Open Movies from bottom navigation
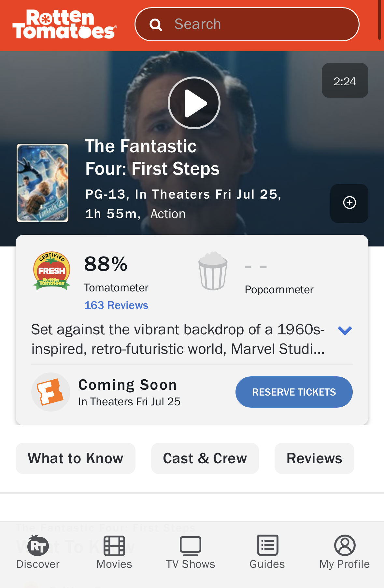The width and height of the screenshot is (384, 588). pos(114,552)
